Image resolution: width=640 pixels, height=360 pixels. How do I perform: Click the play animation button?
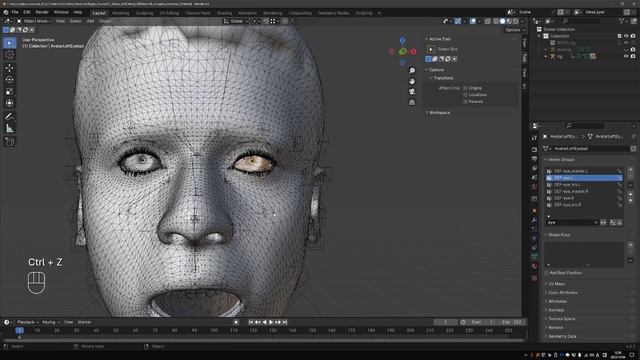pyautogui.click(x=271, y=322)
